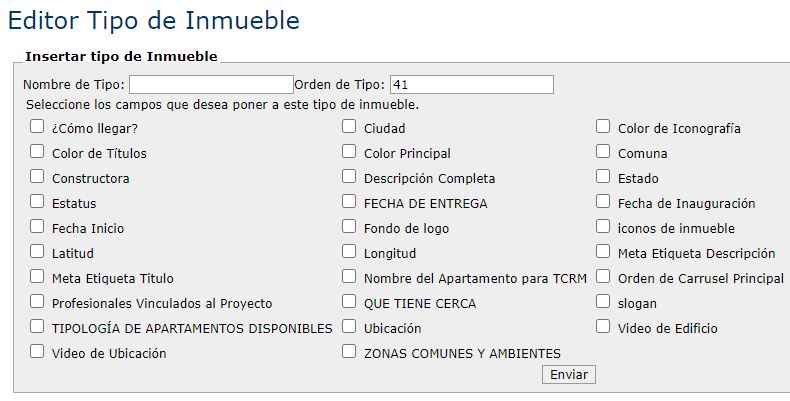Tick the ZONAS COMUNES Y AMBIENTES checkbox
This screenshot has width=790, height=401.
349,352
